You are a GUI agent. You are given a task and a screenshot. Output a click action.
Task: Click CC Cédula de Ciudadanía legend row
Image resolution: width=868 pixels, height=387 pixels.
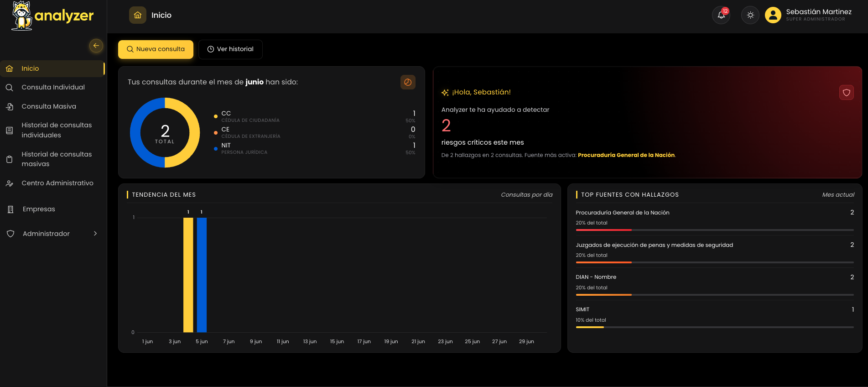(x=315, y=116)
